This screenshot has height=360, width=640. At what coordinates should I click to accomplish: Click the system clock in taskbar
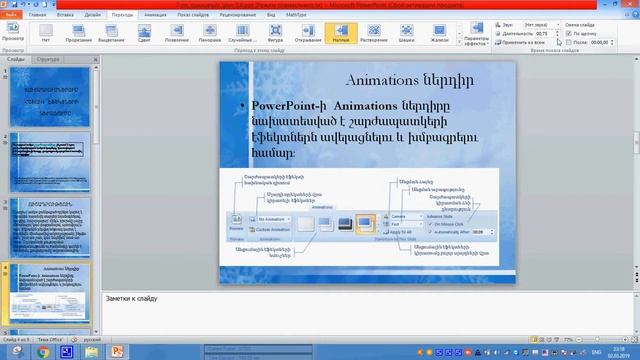point(619,352)
